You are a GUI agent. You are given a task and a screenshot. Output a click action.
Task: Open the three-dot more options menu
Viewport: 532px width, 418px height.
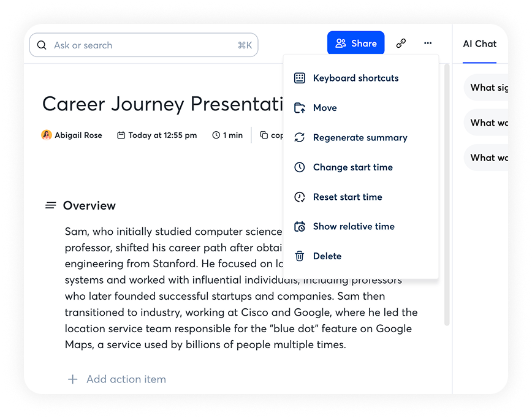(428, 44)
